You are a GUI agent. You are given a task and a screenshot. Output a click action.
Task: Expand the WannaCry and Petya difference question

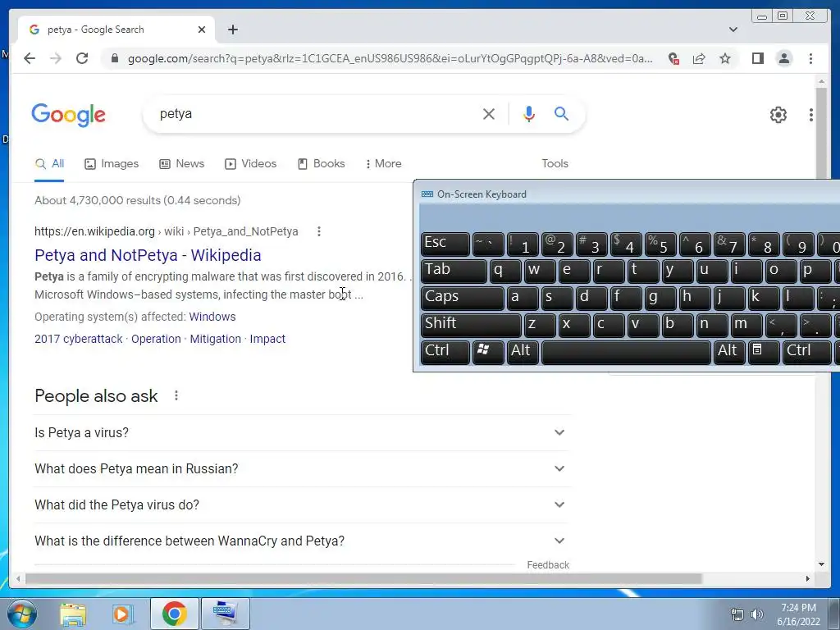[x=302, y=541]
